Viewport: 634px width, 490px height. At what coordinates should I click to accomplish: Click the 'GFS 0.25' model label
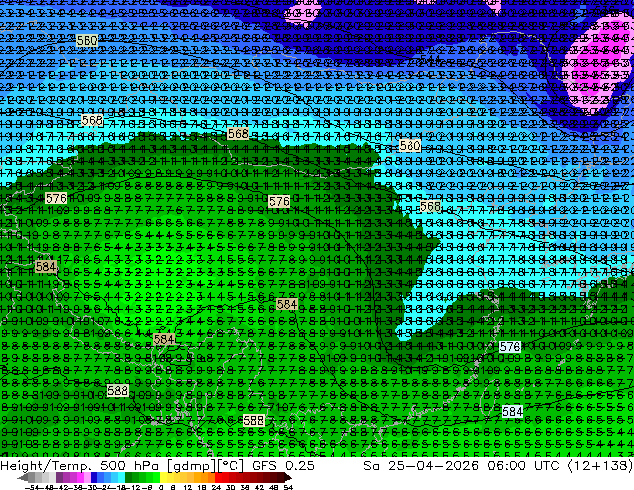(283, 465)
